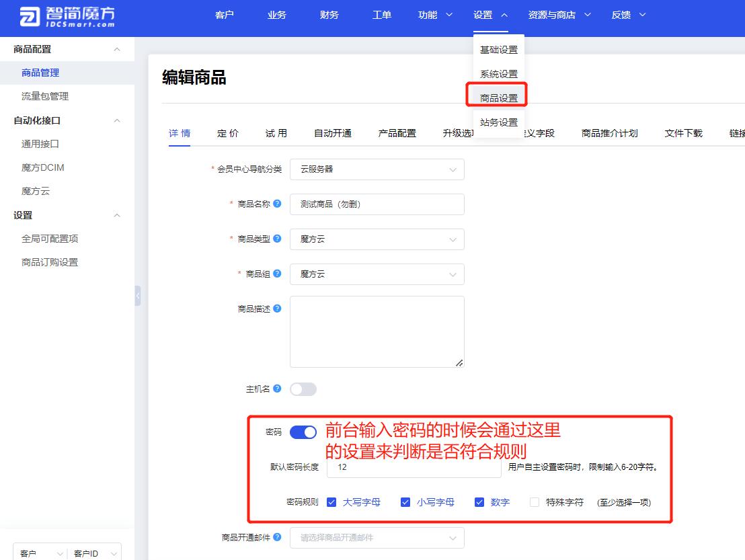This screenshot has height=560, width=745.
Task: Open the 会员中心导航分类 dropdown
Action: 377,169
